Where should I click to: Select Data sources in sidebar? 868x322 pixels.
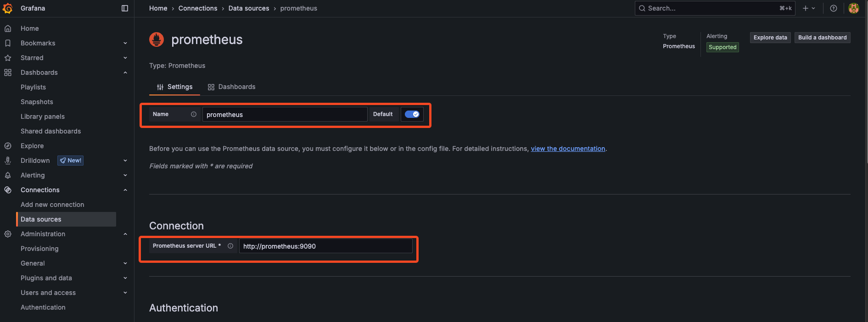pos(66,219)
